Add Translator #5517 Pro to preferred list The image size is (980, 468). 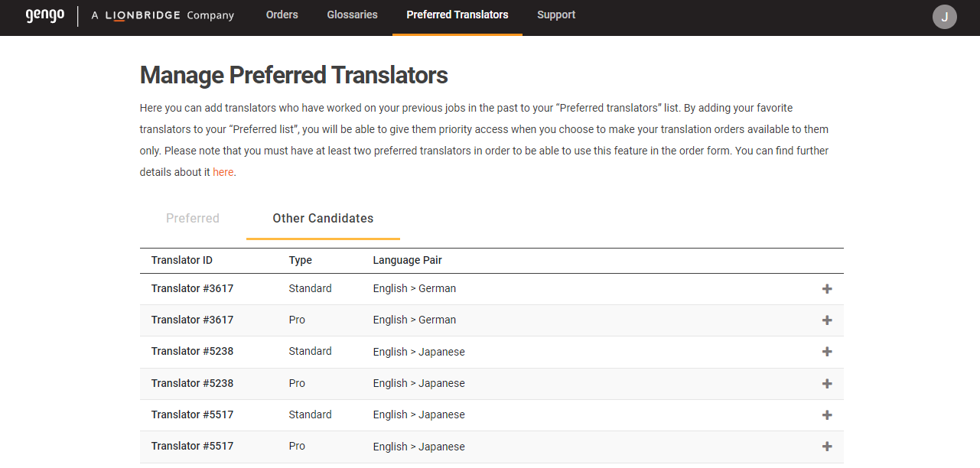tap(827, 447)
